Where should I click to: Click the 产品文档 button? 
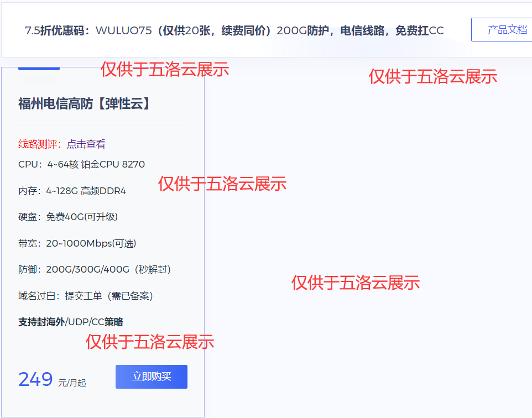pyautogui.click(x=507, y=29)
